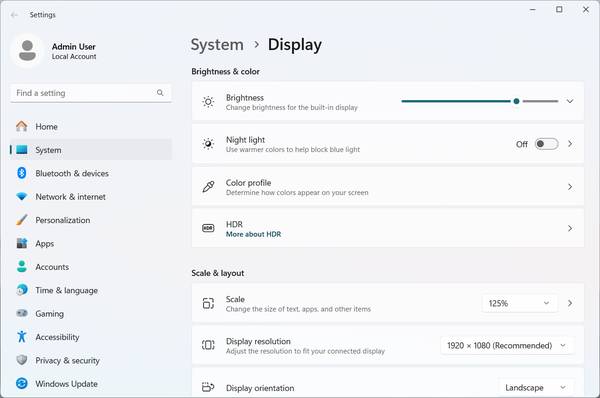Click the Network wifi icon in sidebar
600x398 pixels.
click(x=22, y=196)
